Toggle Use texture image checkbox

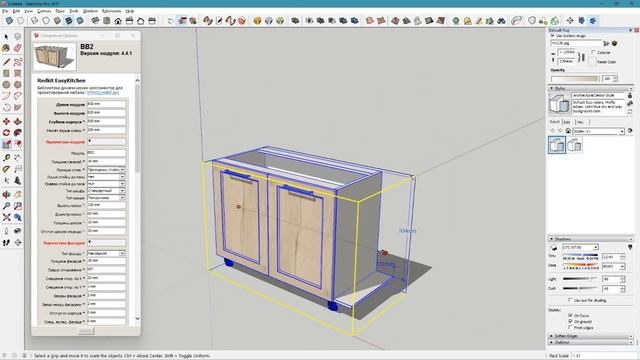(x=553, y=36)
